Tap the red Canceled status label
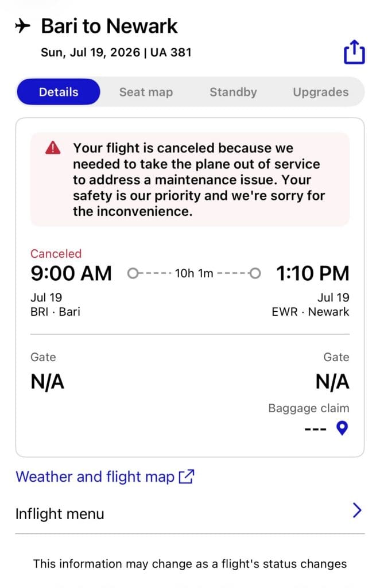The width and height of the screenshot is (380, 588). point(56,253)
